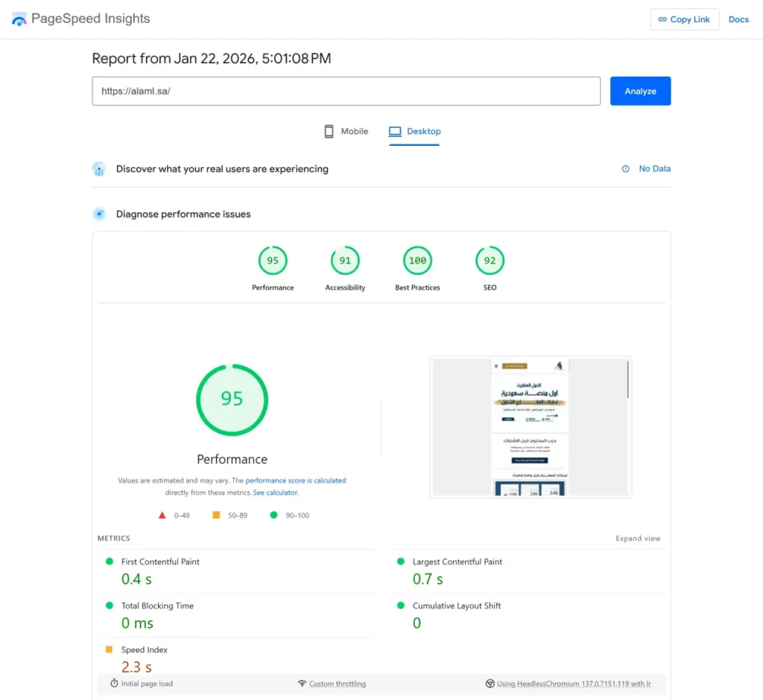763x700 pixels.
Task: Click the red triangle legend marker
Action: coord(162,515)
